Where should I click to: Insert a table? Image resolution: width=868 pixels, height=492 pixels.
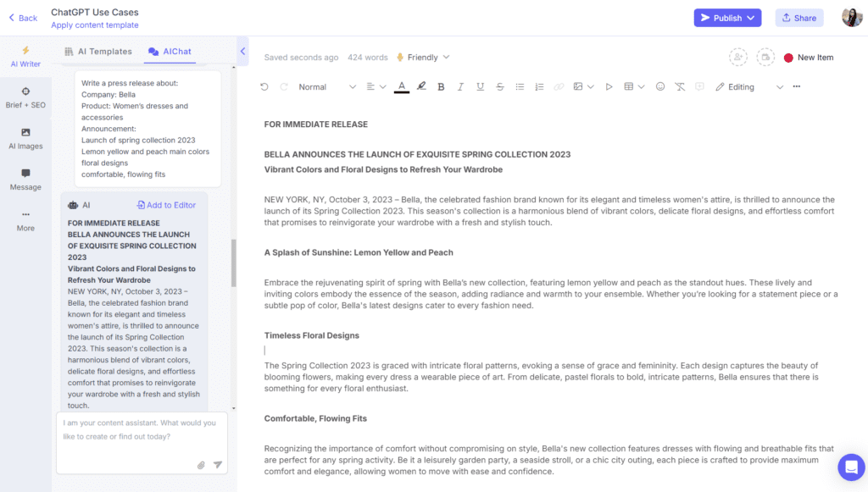629,86
